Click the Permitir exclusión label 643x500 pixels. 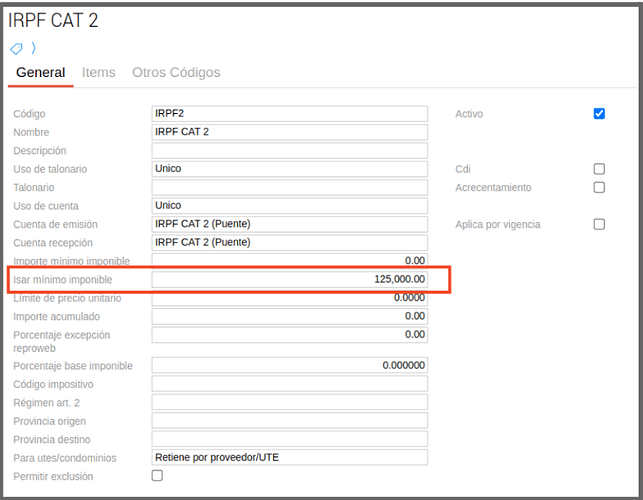[53, 476]
